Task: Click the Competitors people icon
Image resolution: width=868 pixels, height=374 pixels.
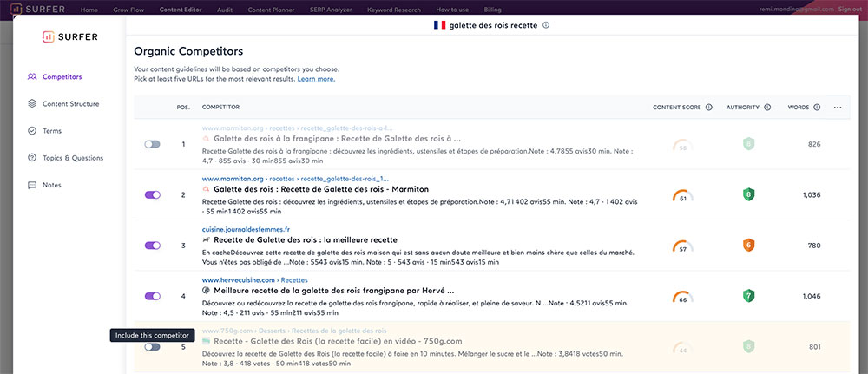Action: click(x=32, y=77)
